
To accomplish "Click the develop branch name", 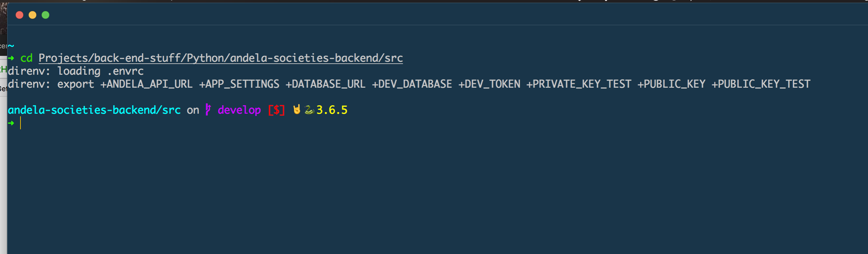I will coord(239,110).
